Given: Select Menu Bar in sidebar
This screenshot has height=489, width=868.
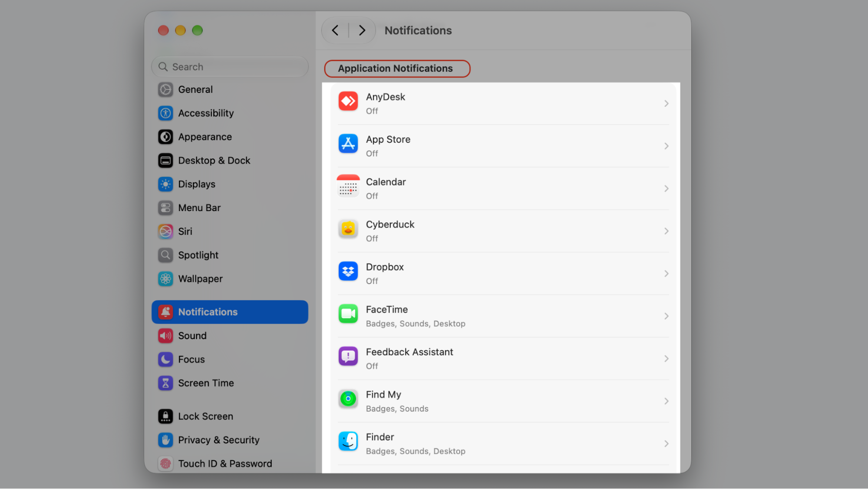Looking at the screenshot, I should point(230,208).
